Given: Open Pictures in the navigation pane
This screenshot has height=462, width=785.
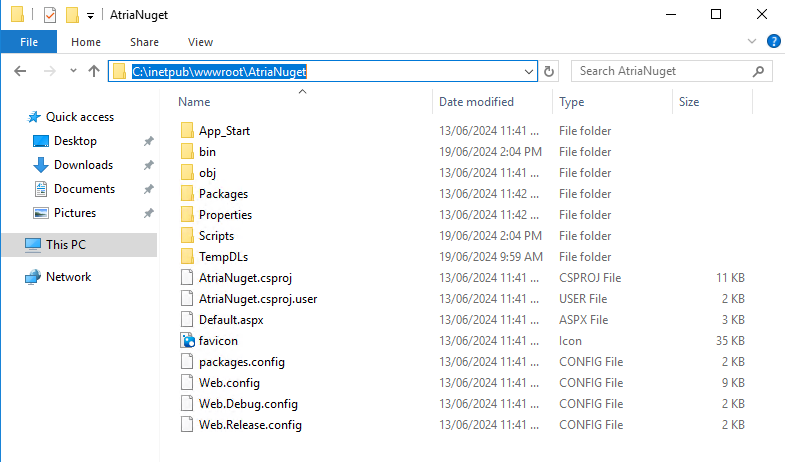Looking at the screenshot, I should click(x=75, y=213).
